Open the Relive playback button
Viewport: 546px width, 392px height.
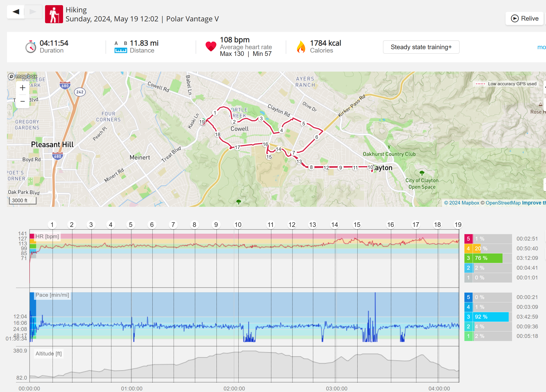524,19
